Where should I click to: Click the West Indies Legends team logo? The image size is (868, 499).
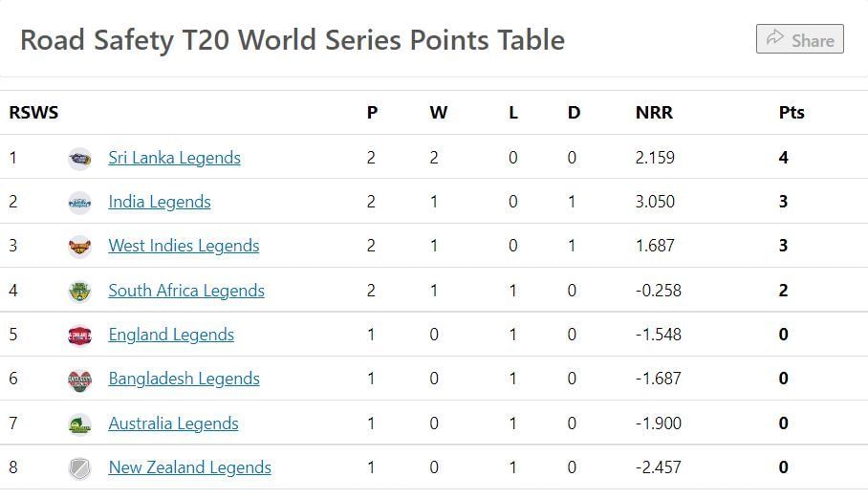[x=79, y=247]
